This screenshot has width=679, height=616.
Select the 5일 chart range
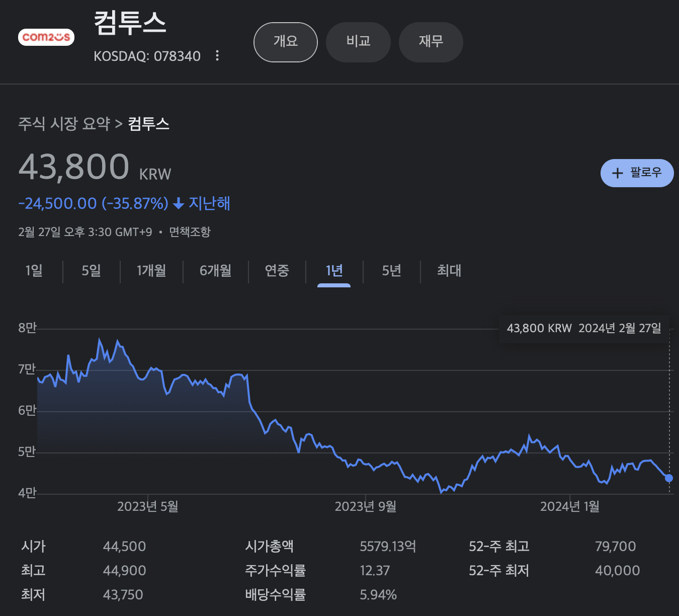pos(91,271)
